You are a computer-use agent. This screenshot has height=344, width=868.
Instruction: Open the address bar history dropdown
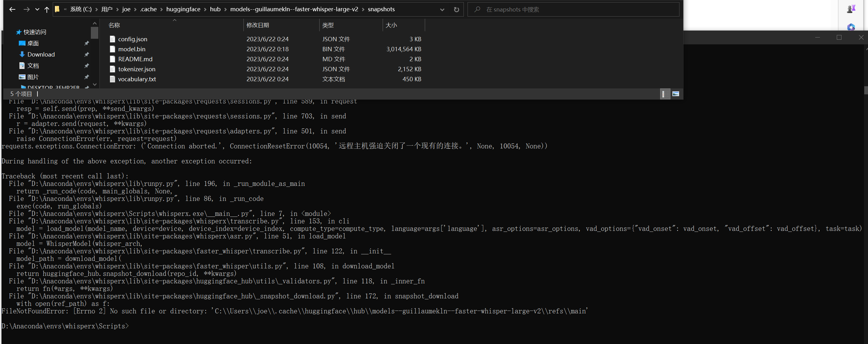(x=442, y=9)
